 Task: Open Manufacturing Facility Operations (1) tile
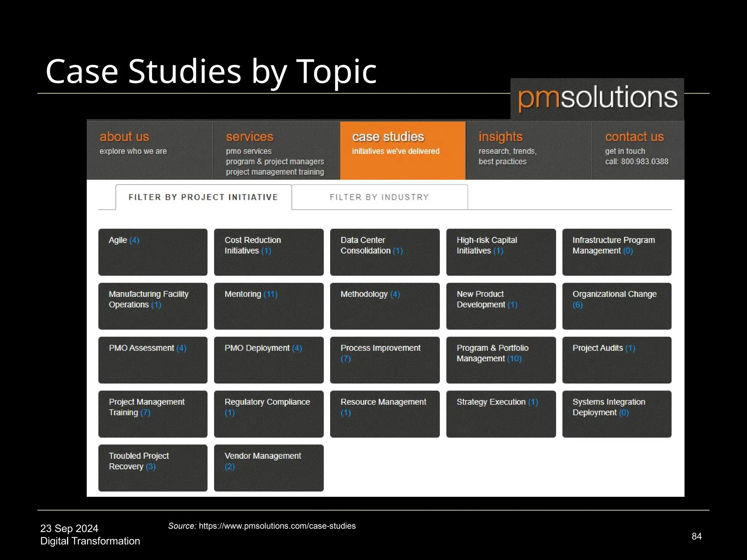(x=153, y=306)
